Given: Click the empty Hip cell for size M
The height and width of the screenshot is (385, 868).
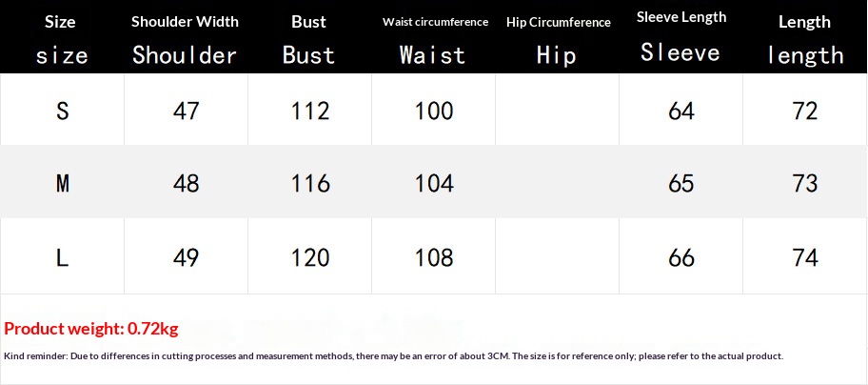Looking at the screenshot, I should [x=558, y=183].
